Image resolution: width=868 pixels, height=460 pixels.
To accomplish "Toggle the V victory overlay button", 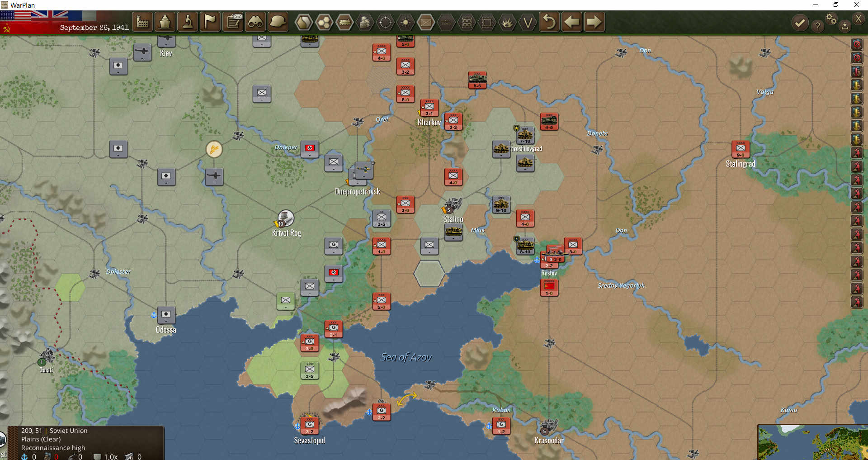I will [x=528, y=22].
